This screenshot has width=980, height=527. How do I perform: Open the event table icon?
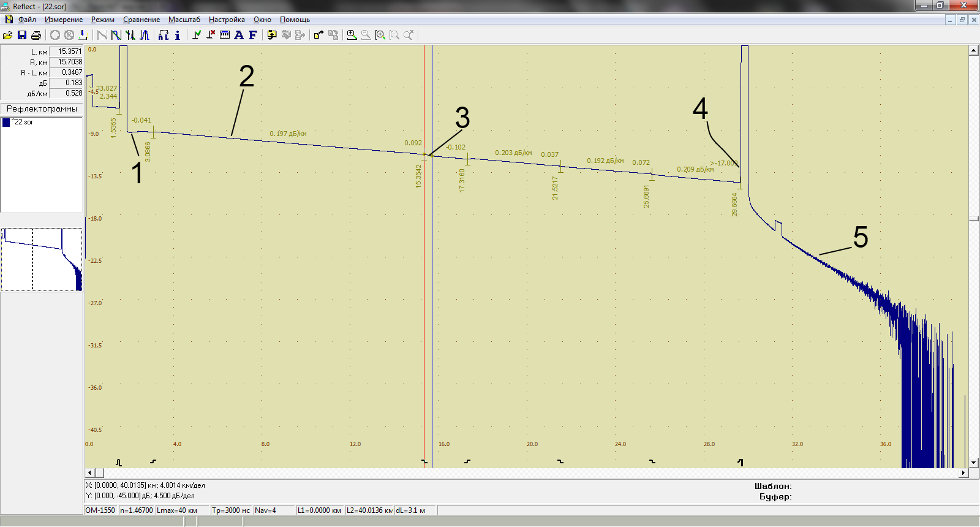[225, 35]
